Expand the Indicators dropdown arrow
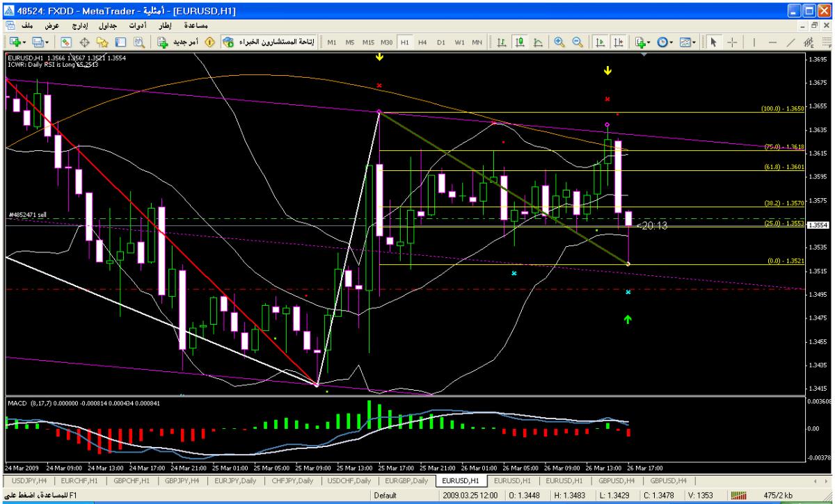This screenshot has height=504, width=835. coord(650,42)
